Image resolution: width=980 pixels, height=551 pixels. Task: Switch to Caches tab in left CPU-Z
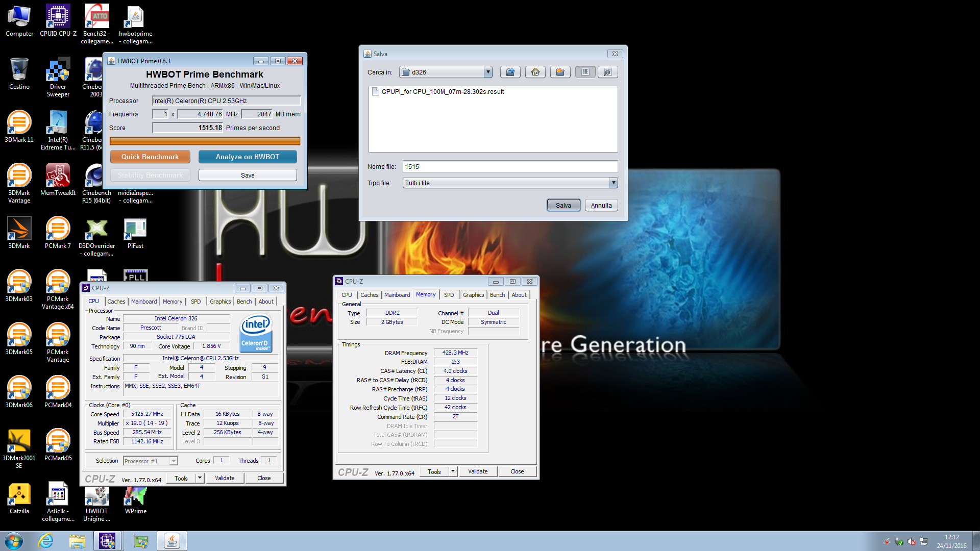(x=116, y=302)
